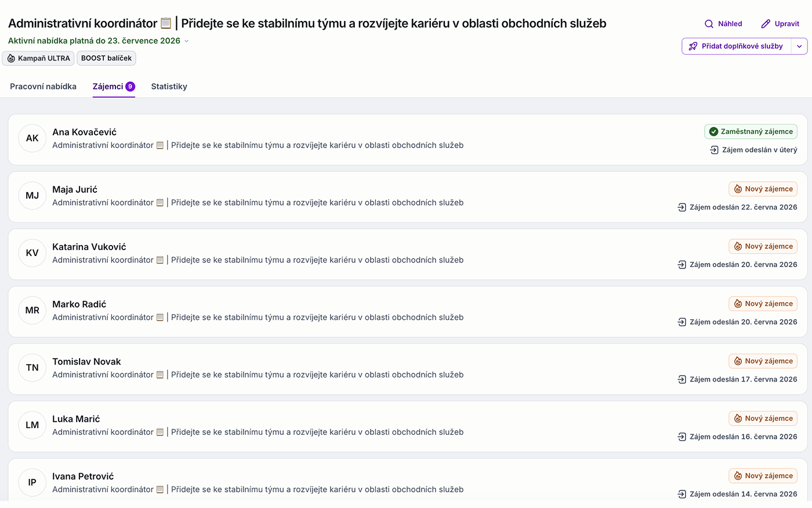Screen dimensions: 812x508
Task: Click the flame icon in Kampaň ULTRA
Action: tap(11, 59)
